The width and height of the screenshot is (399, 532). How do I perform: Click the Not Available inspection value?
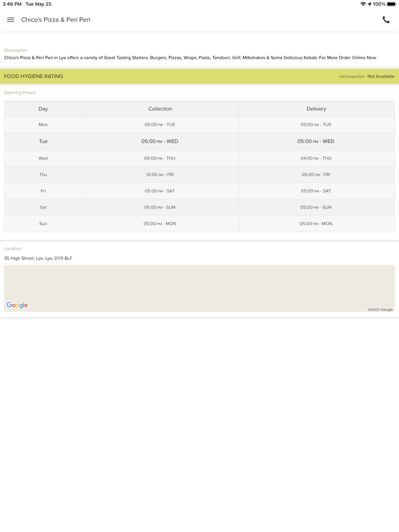[381, 76]
